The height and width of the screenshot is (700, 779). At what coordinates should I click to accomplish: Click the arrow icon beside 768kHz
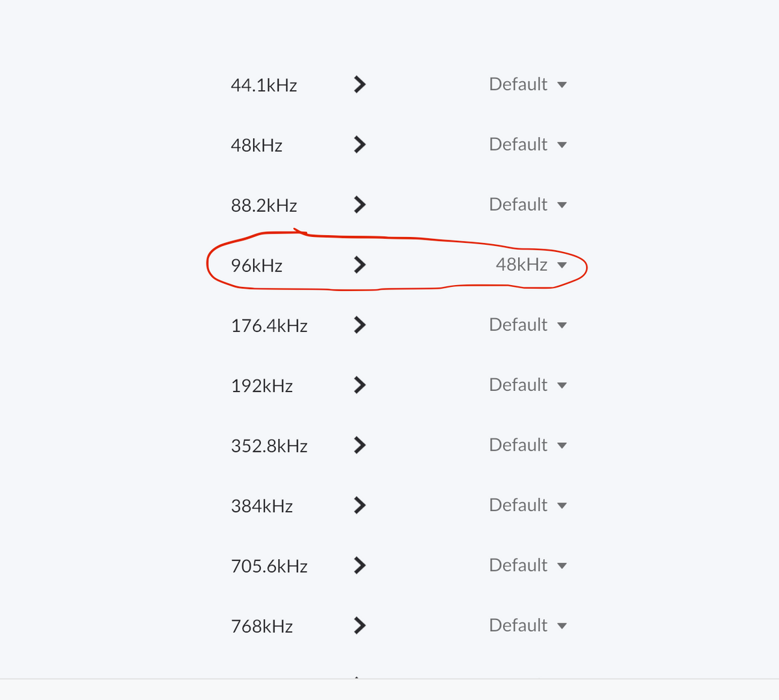[x=360, y=625]
